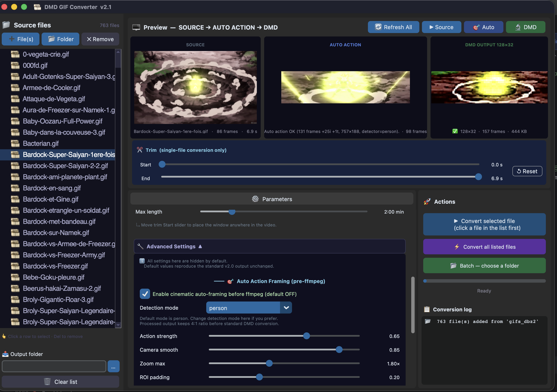The height and width of the screenshot is (392, 557).
Task: Click the film icon beside Armee-de-Cooler.gif
Action: 15,88
